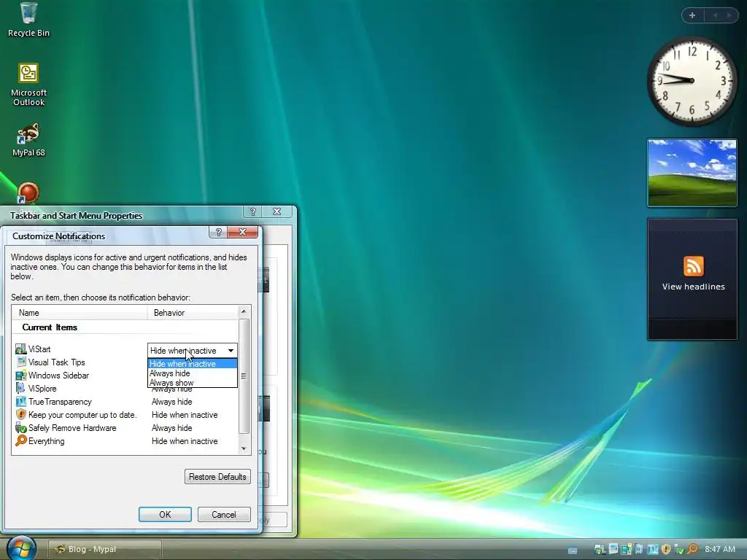Image resolution: width=747 pixels, height=560 pixels.
Task: Select the TrueTransparency row name
Action: (60, 402)
